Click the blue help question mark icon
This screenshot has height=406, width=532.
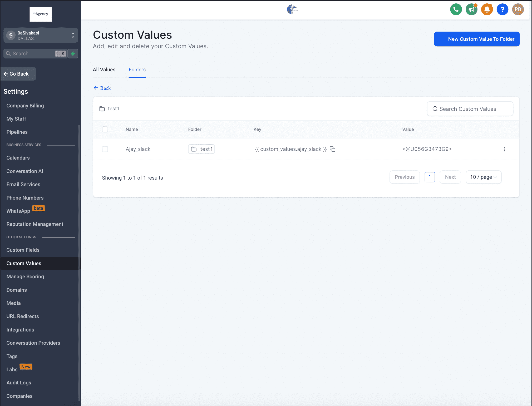pyautogui.click(x=502, y=9)
